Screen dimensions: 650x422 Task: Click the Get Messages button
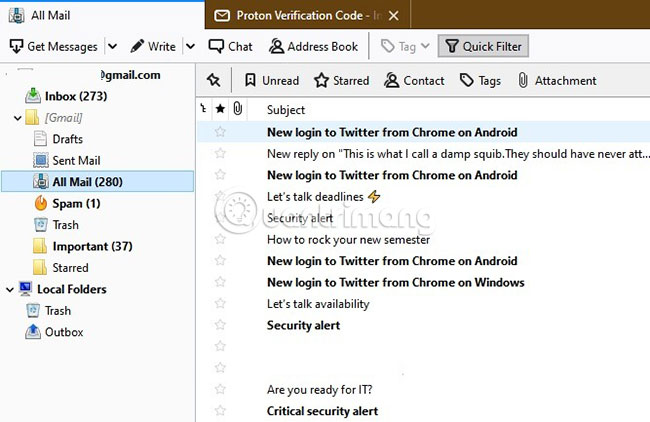(54, 46)
